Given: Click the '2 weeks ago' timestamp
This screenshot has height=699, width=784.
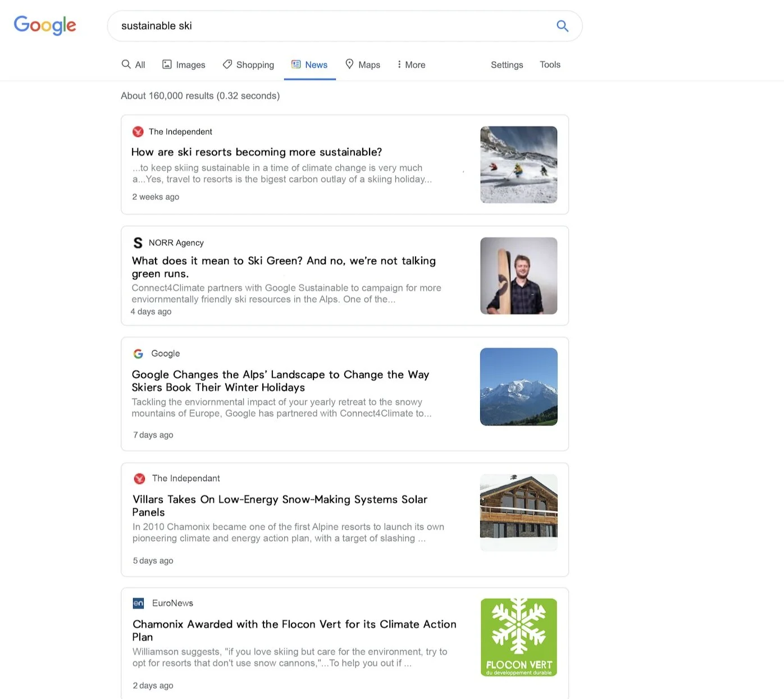Looking at the screenshot, I should pyautogui.click(x=156, y=197).
